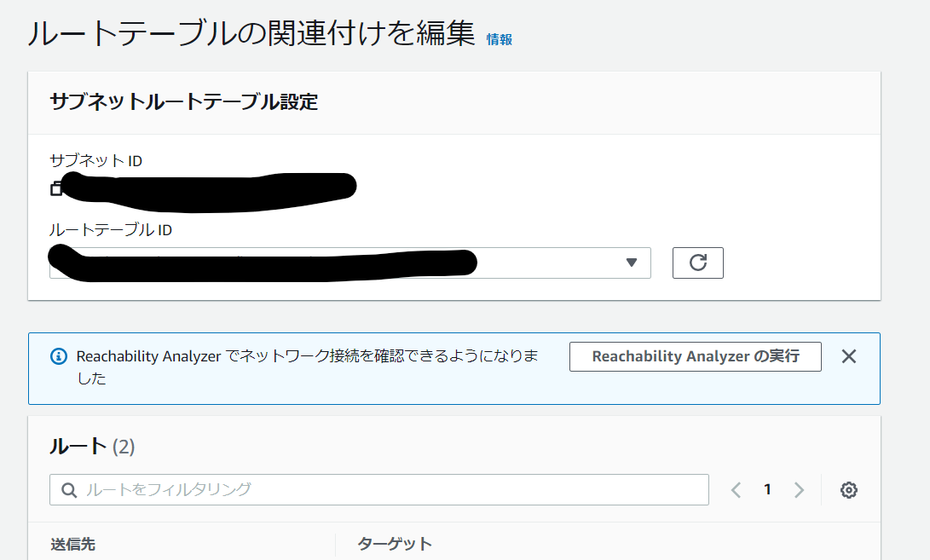Image resolution: width=930 pixels, height=560 pixels.
Task: Copy the subnet ID to clipboard
Action: [56, 188]
